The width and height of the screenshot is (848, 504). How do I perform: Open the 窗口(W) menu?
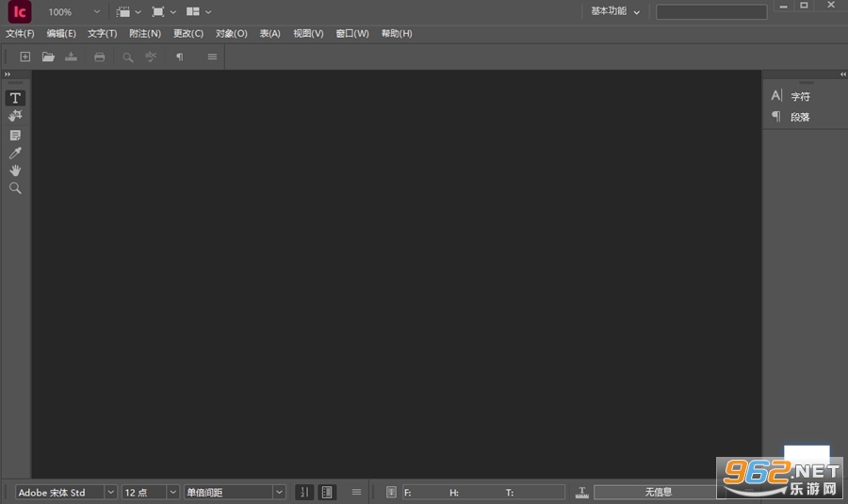(352, 34)
